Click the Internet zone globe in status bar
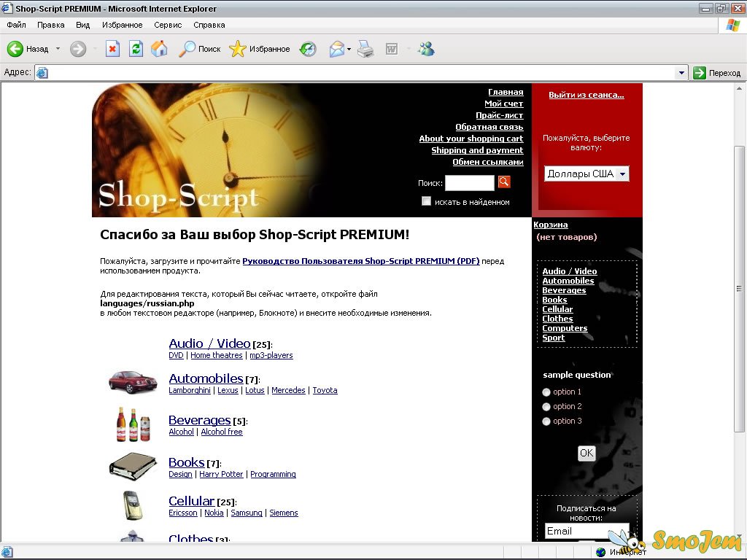The image size is (747, 560). pyautogui.click(x=601, y=552)
